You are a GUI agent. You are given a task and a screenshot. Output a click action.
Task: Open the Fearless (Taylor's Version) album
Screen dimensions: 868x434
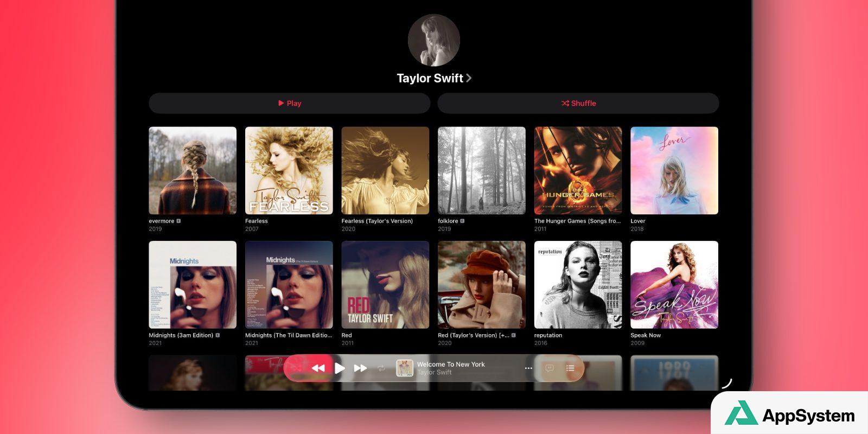point(385,170)
